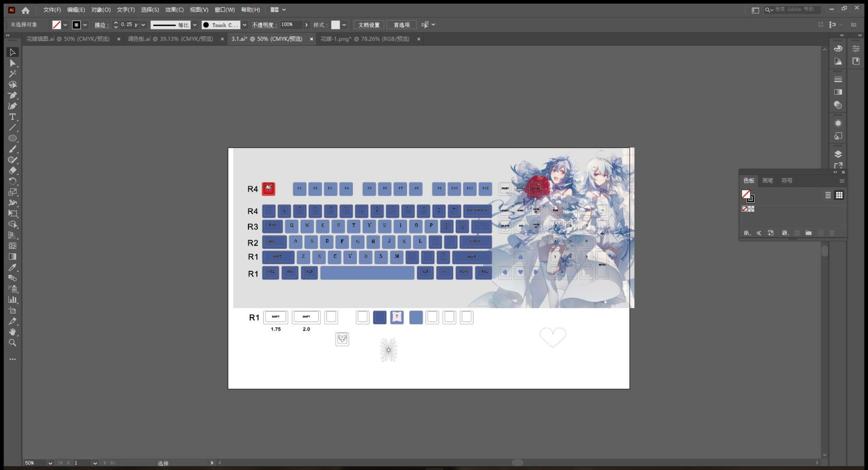Open the 画笔 panel tab
This screenshot has height=470, width=868.
(x=768, y=180)
